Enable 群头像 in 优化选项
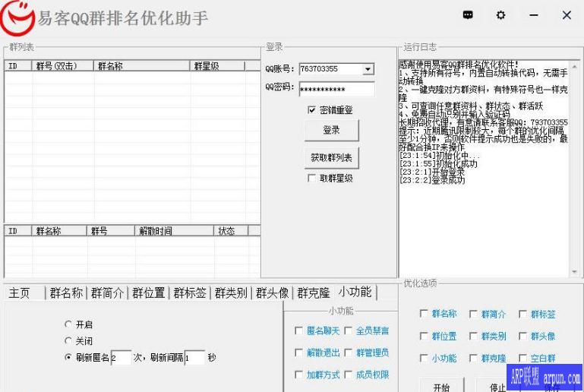584x392 pixels. [x=522, y=336]
